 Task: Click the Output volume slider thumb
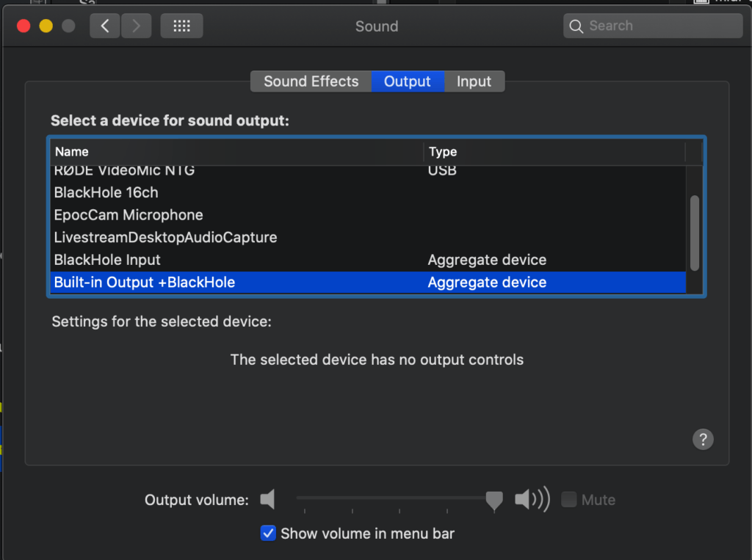[x=494, y=501]
